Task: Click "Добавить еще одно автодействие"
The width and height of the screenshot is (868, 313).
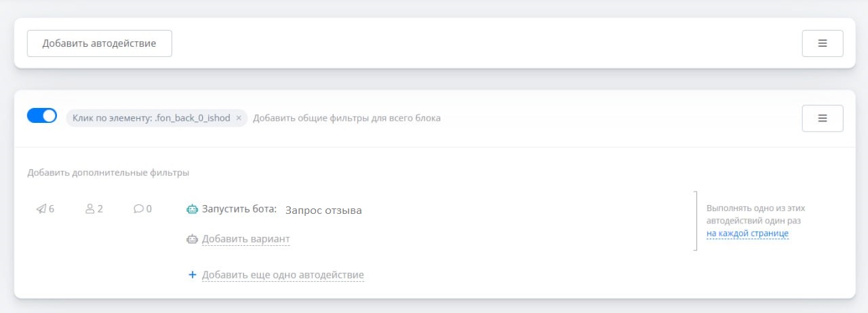Action: pyautogui.click(x=283, y=275)
